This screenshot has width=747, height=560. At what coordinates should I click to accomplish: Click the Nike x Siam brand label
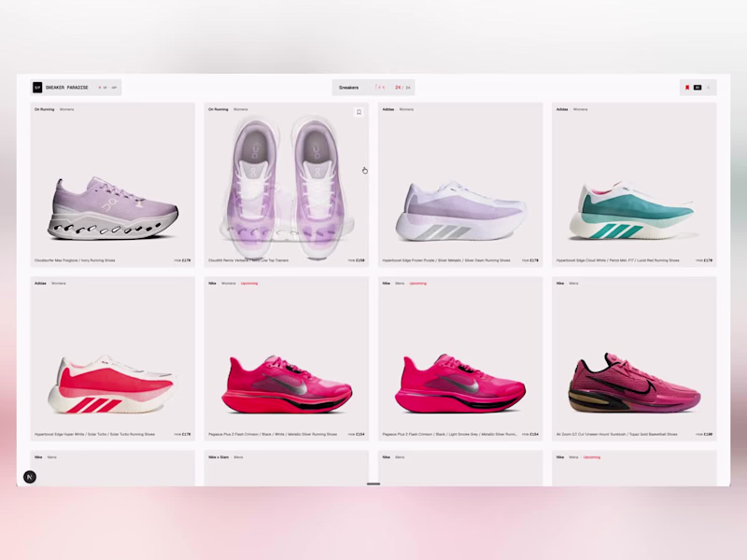point(218,457)
